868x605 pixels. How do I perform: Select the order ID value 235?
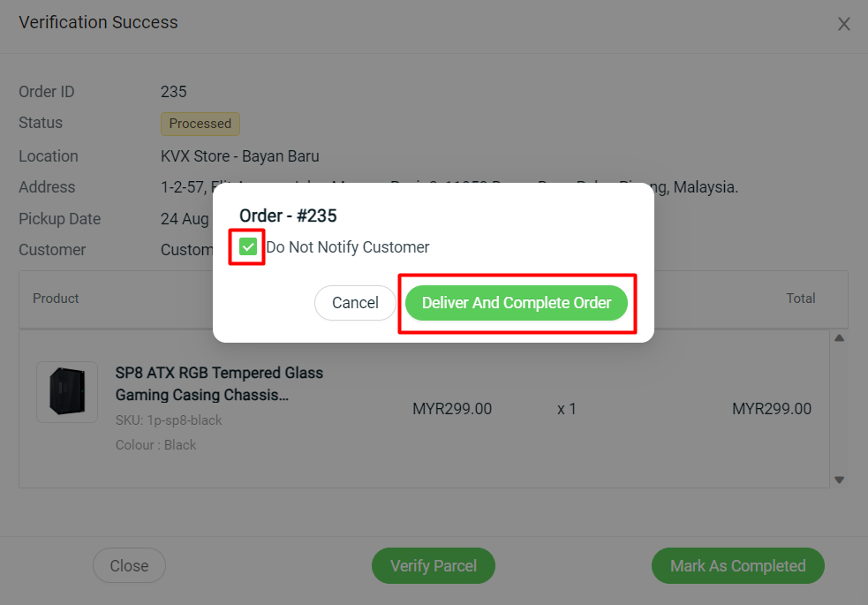pyautogui.click(x=174, y=92)
